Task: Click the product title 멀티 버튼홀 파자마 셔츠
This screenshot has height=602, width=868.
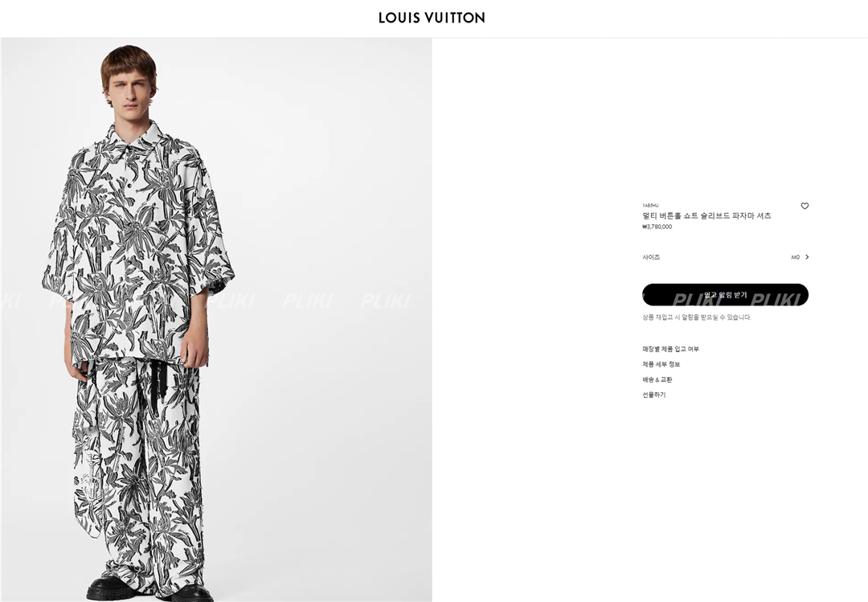Action: pos(706,215)
